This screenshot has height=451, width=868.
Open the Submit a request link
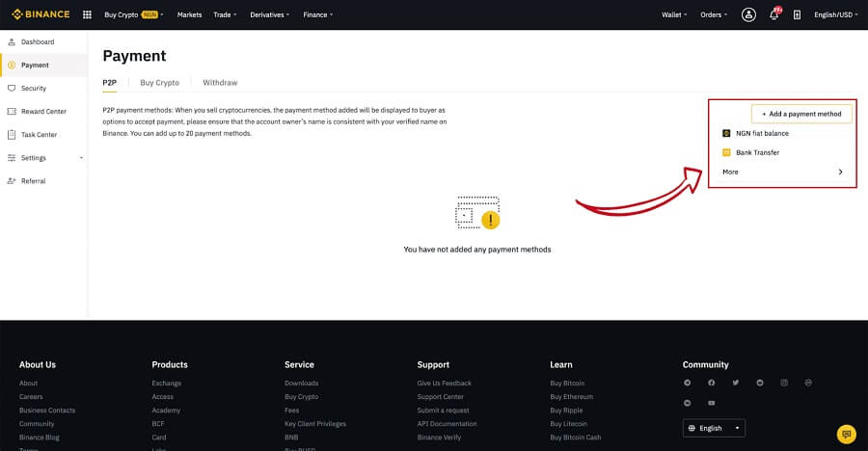444,411
